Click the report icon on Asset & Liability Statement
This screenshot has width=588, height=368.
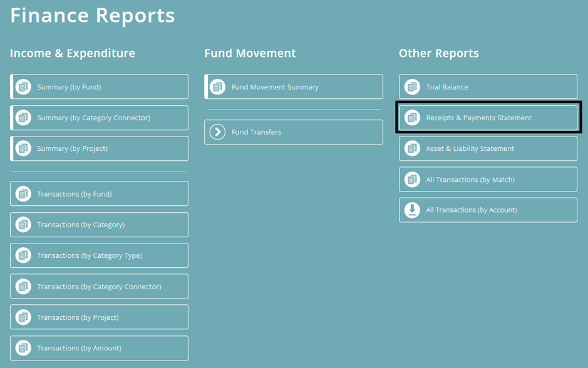click(x=412, y=148)
